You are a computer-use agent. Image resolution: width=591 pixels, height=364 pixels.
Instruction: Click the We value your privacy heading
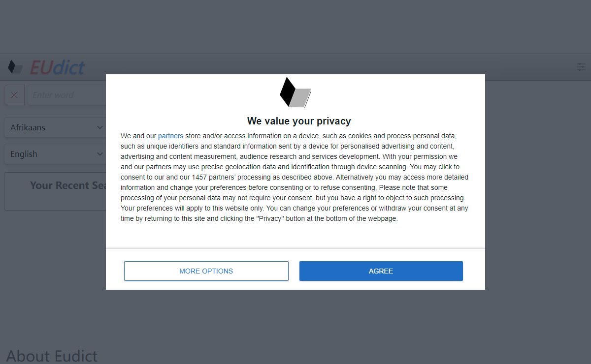(x=299, y=121)
